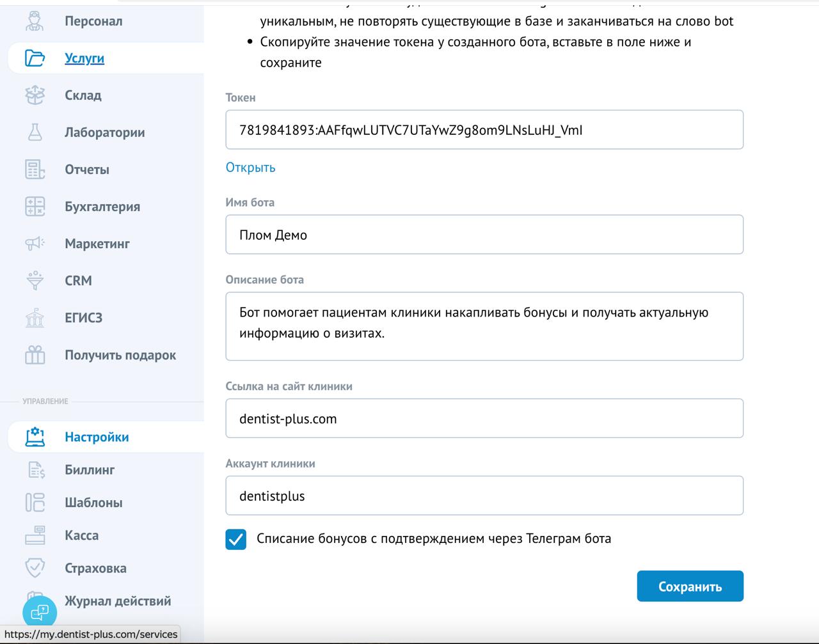Click the instruction bullet about copying token
This screenshot has height=644, width=819.
coord(475,52)
